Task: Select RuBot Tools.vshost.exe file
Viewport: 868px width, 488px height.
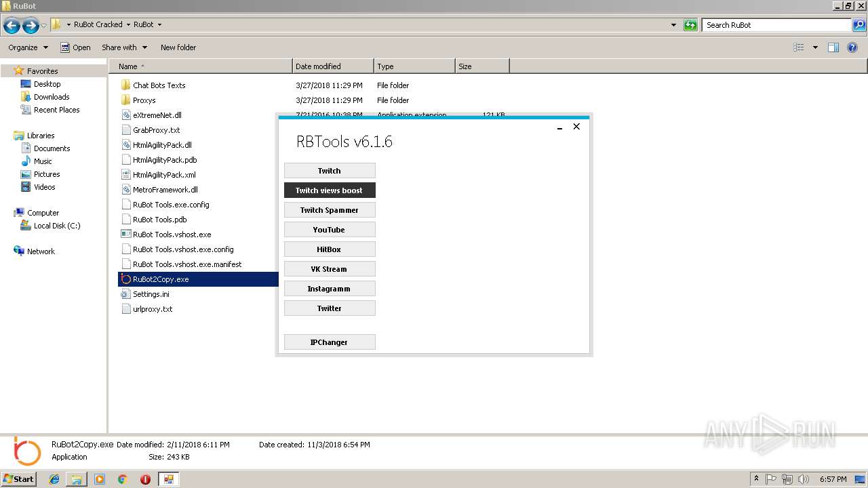Action: coord(172,235)
